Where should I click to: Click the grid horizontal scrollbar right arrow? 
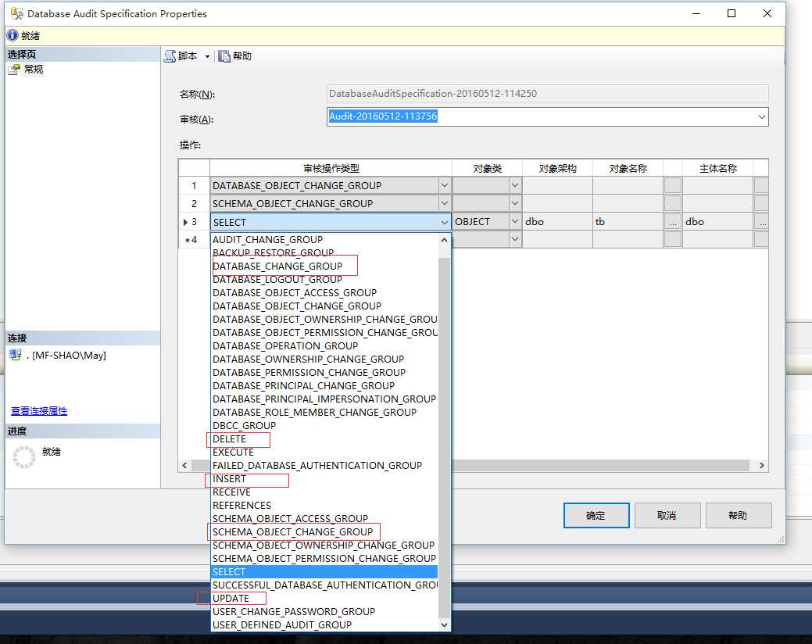762,465
